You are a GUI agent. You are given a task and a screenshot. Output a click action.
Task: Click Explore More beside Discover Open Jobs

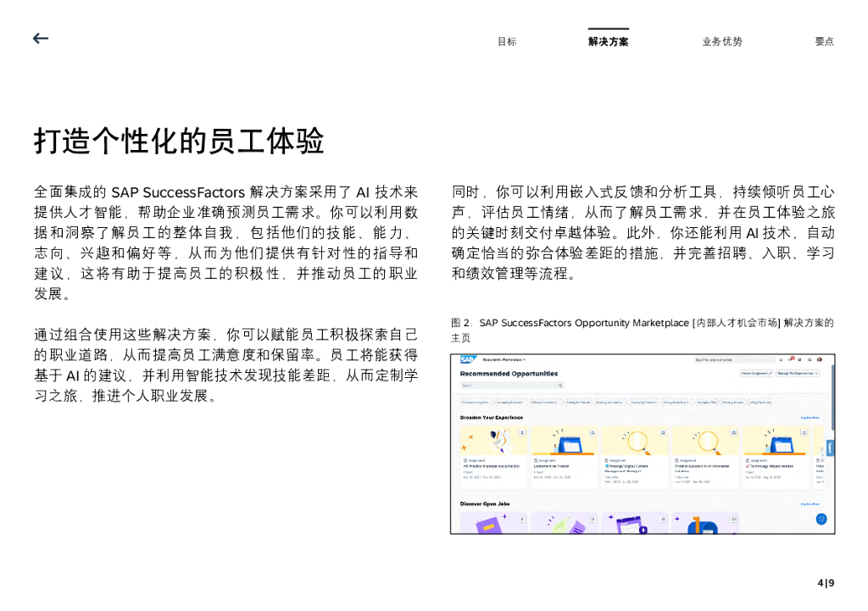[x=810, y=504]
